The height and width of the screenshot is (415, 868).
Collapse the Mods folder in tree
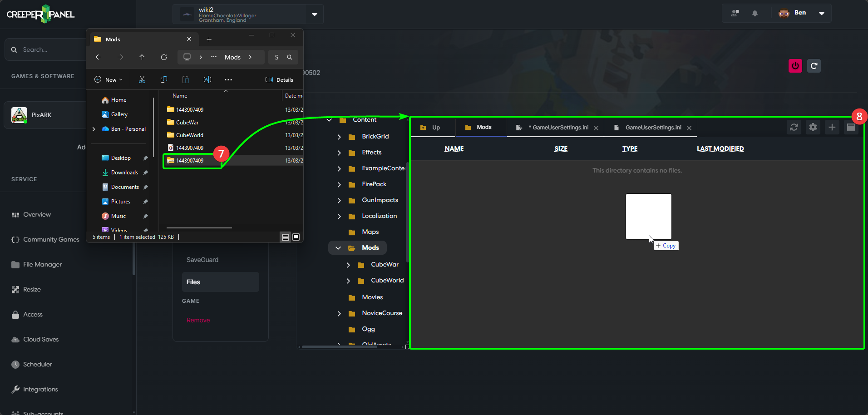click(338, 248)
